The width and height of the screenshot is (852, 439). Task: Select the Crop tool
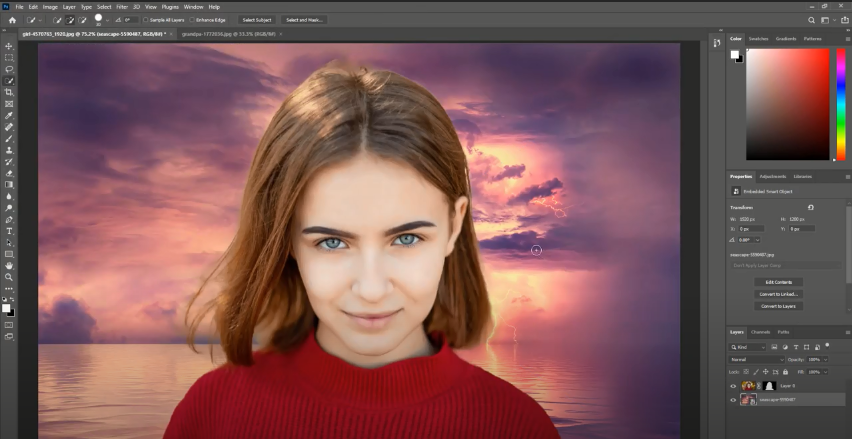[x=9, y=92]
